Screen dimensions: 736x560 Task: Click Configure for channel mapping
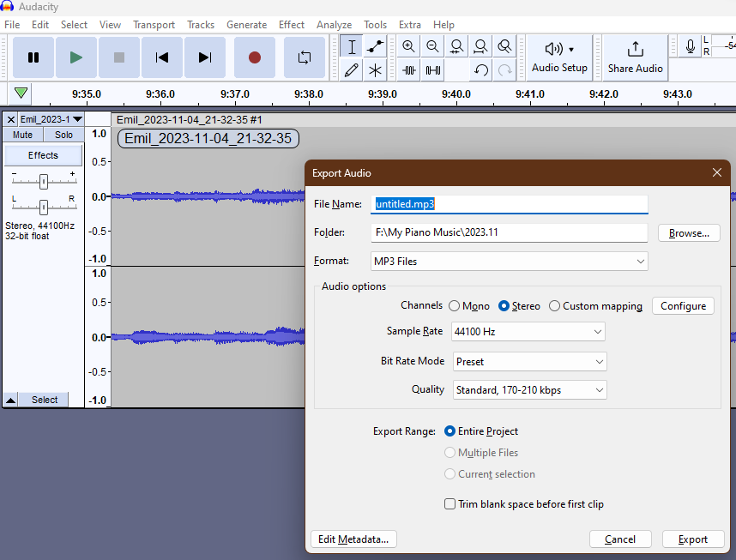pyautogui.click(x=683, y=306)
